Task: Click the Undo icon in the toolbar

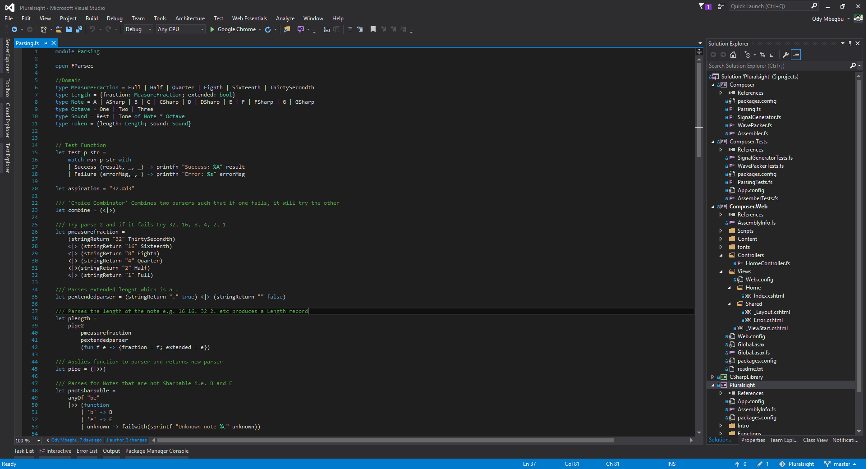Action: tap(92, 29)
